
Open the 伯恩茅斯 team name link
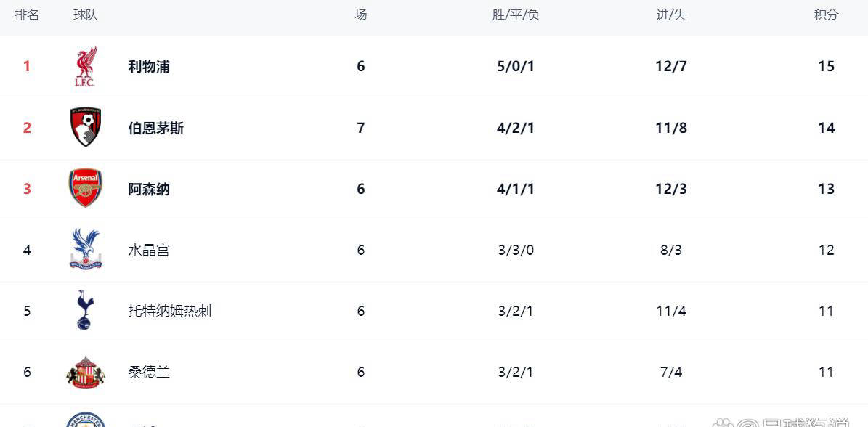156,129
